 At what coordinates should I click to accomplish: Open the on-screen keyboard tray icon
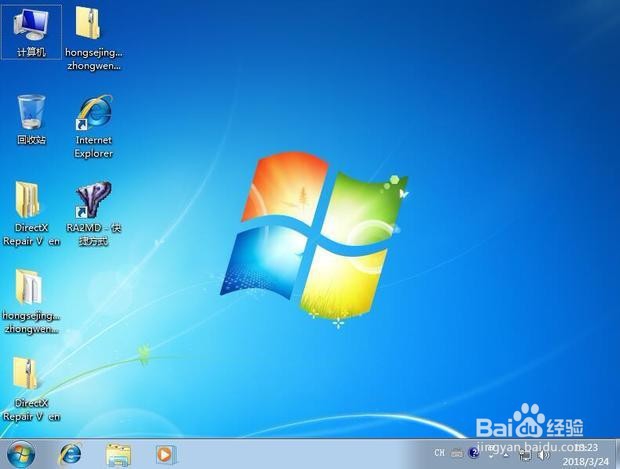point(457,453)
